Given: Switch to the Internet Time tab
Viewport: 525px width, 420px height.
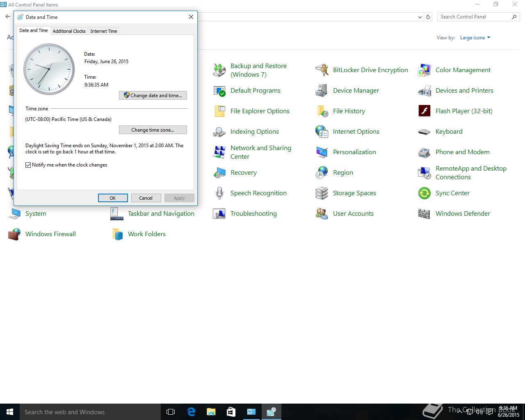Looking at the screenshot, I should coord(103,31).
